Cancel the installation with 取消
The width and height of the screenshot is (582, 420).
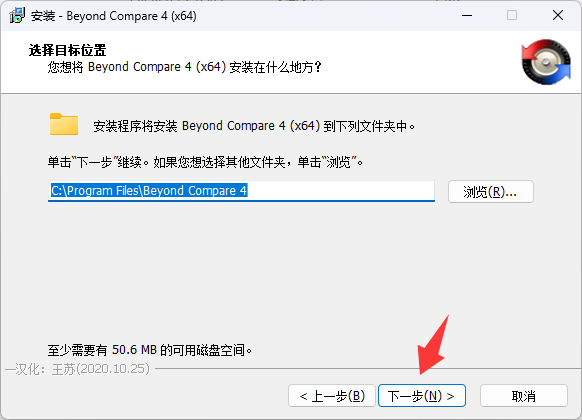(x=524, y=396)
